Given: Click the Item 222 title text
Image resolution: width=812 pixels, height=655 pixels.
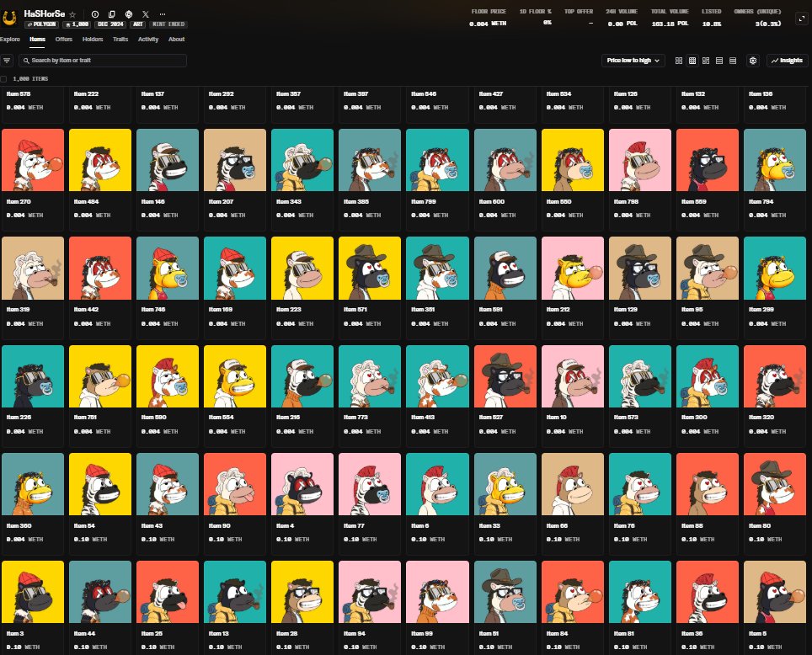Looking at the screenshot, I should click(x=86, y=93).
